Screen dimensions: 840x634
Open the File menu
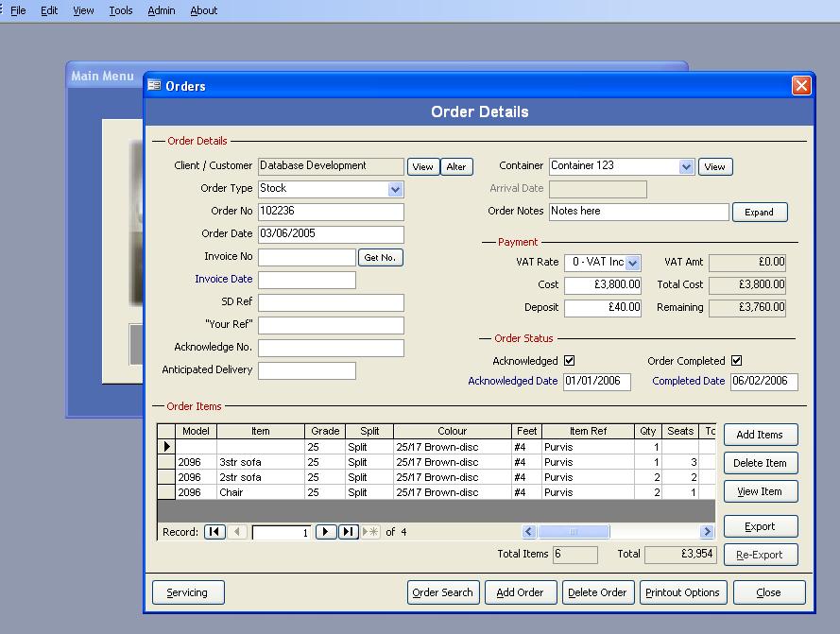click(x=17, y=10)
